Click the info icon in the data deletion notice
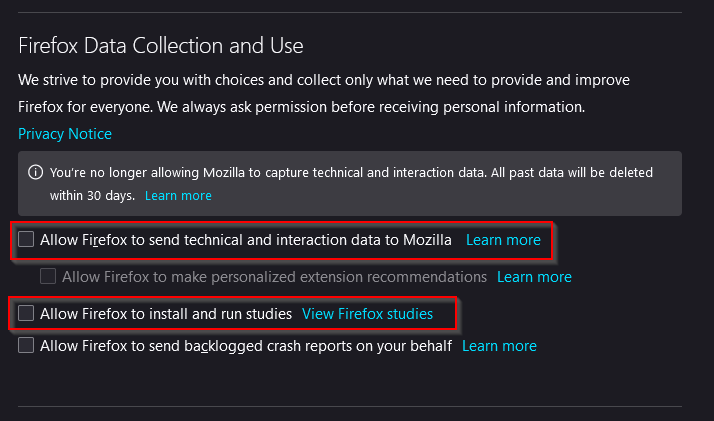 pyautogui.click(x=35, y=172)
